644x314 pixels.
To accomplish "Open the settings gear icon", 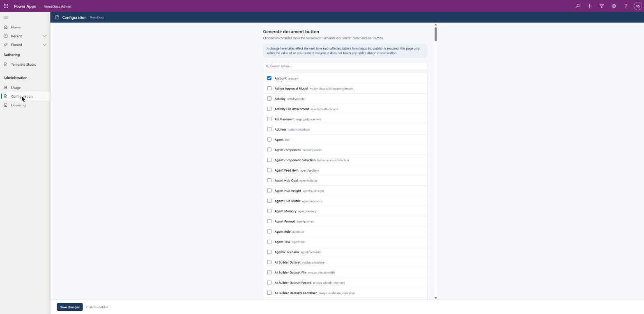I will pyautogui.click(x=614, y=6).
